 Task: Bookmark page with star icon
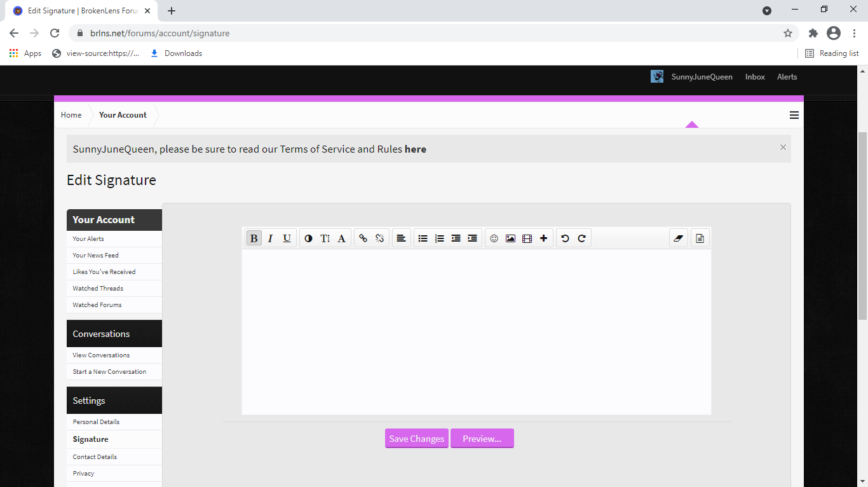click(x=788, y=33)
